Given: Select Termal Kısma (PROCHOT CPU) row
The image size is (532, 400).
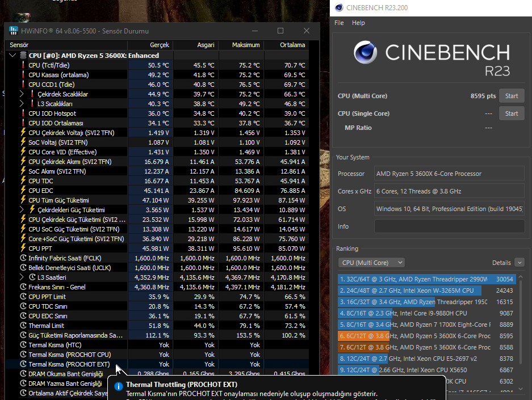Looking at the screenshot, I should 157,354.
